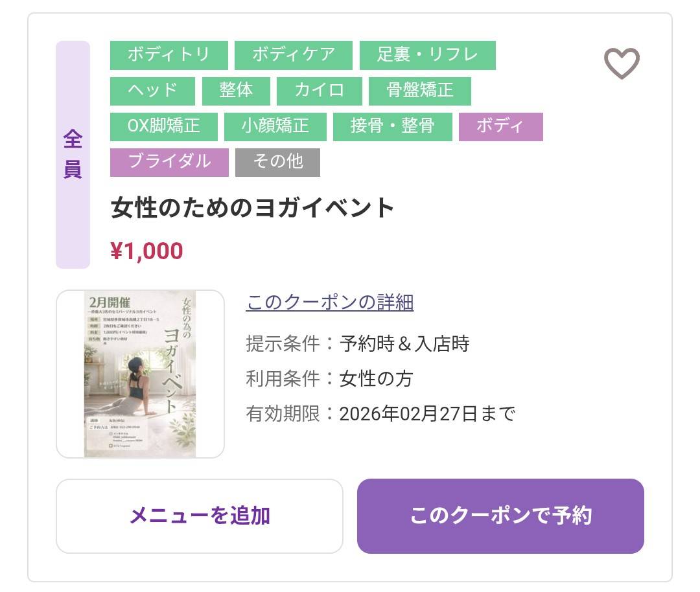Screen dimensions: 700x592
Task: Click the heart favorite icon
Action: coord(623,63)
